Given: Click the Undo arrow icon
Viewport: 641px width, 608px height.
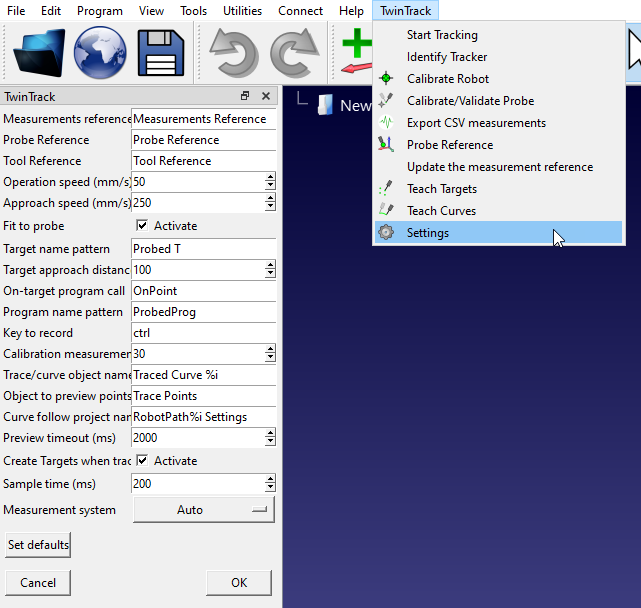Looking at the screenshot, I should tap(233, 52).
